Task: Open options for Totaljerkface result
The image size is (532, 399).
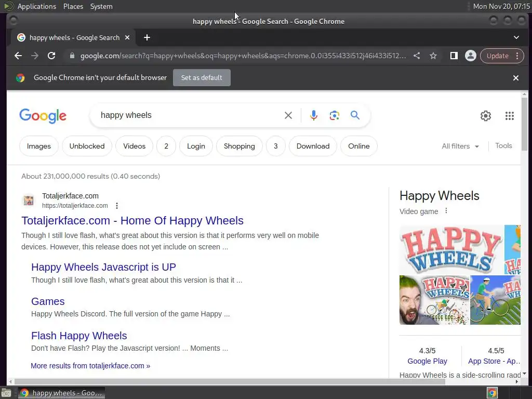Action: [117, 206]
